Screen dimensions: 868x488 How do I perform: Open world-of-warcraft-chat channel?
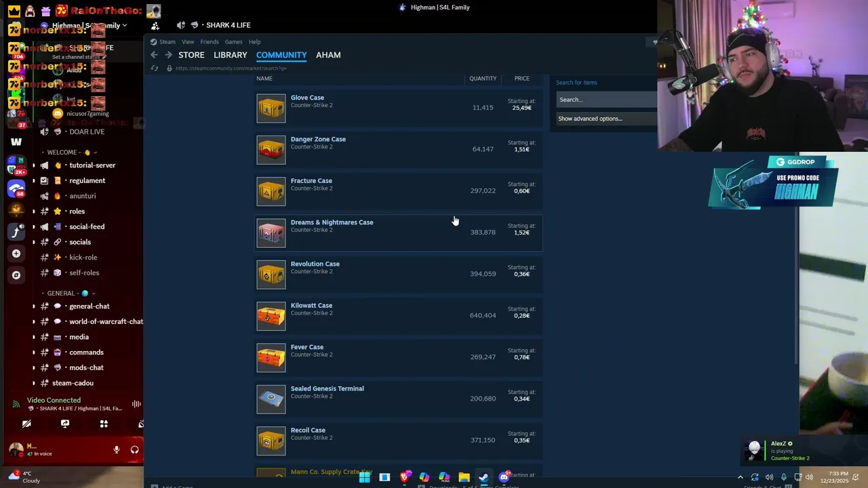(106, 322)
